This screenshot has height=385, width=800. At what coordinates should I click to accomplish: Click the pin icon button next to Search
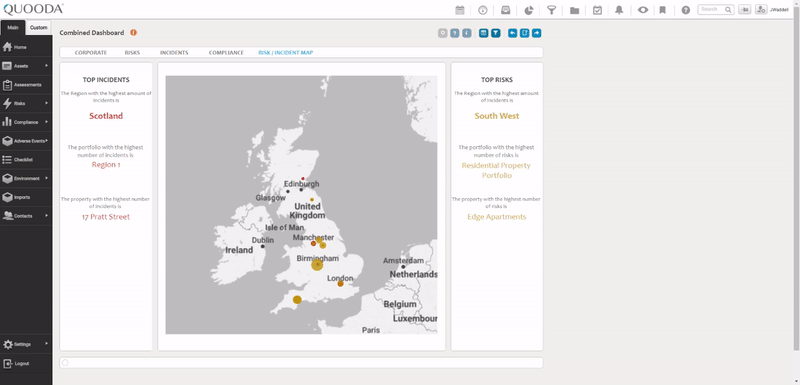click(x=744, y=10)
